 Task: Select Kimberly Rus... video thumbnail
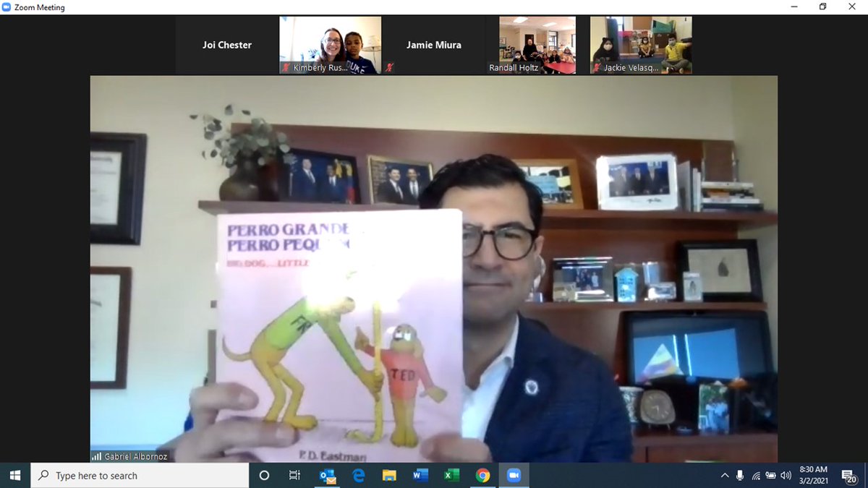(331, 45)
